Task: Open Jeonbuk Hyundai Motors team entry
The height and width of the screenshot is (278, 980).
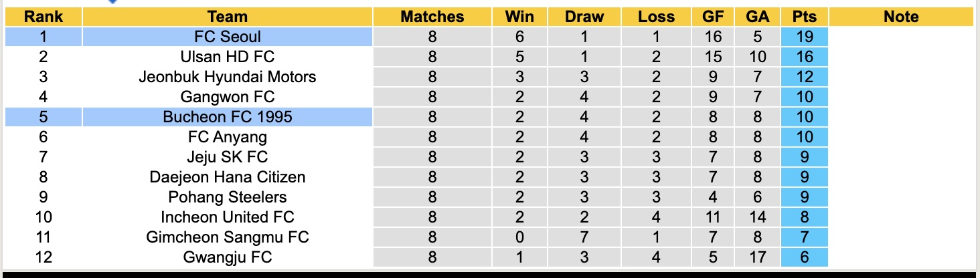Action: [x=228, y=77]
